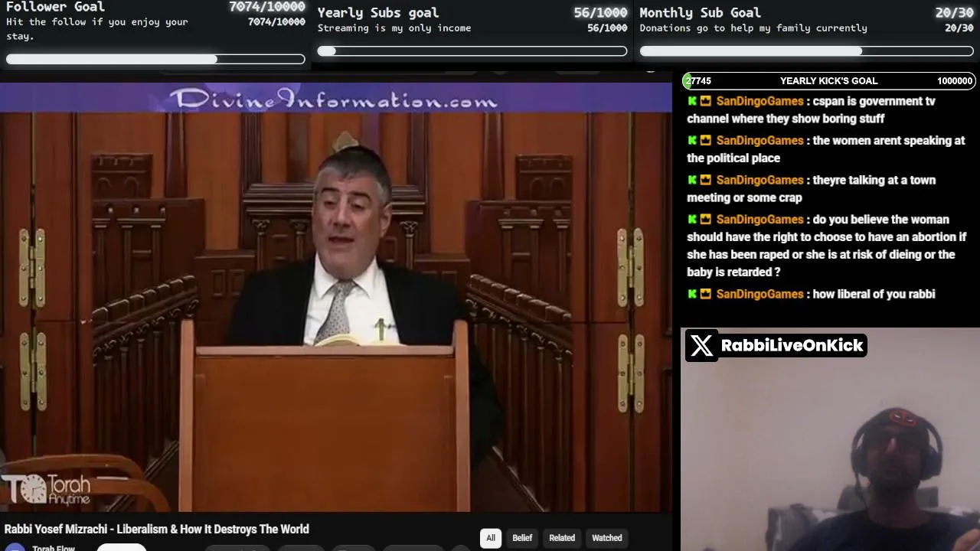Open SanDingoGames profile from abortion question message
This screenshot has height=551, width=980.
(x=759, y=220)
